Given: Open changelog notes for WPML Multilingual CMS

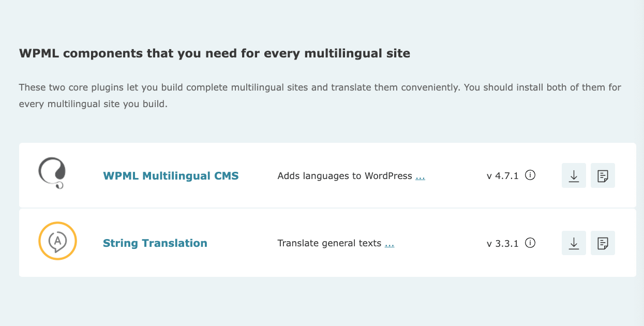Looking at the screenshot, I should (603, 175).
